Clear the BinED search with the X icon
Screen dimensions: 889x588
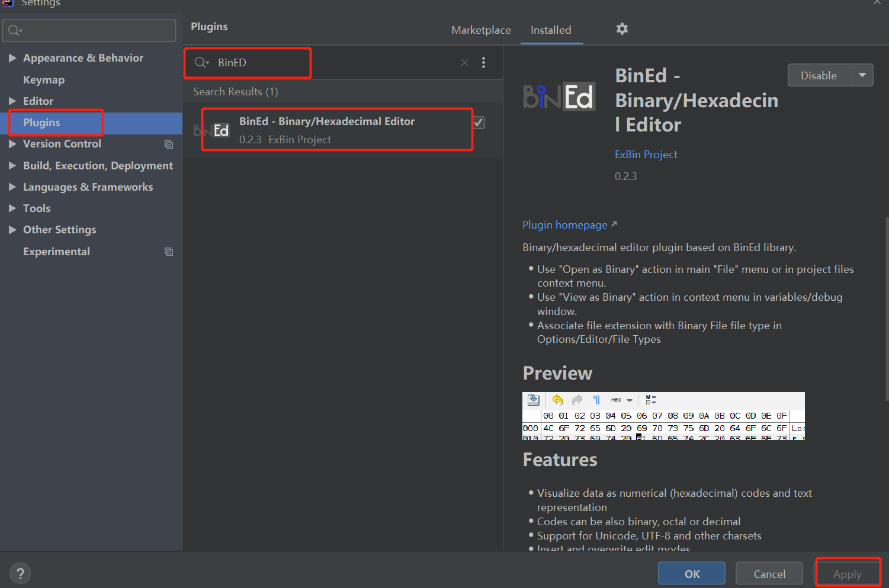click(464, 62)
